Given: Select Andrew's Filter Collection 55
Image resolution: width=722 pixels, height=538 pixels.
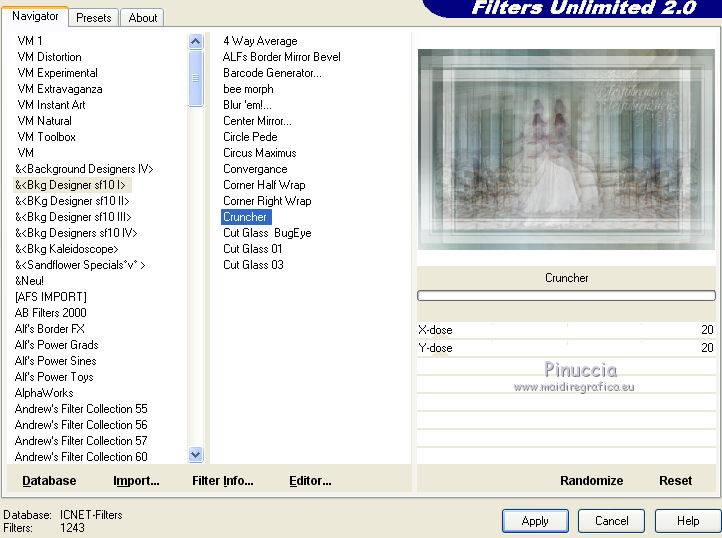Looking at the screenshot, I should coord(81,409).
